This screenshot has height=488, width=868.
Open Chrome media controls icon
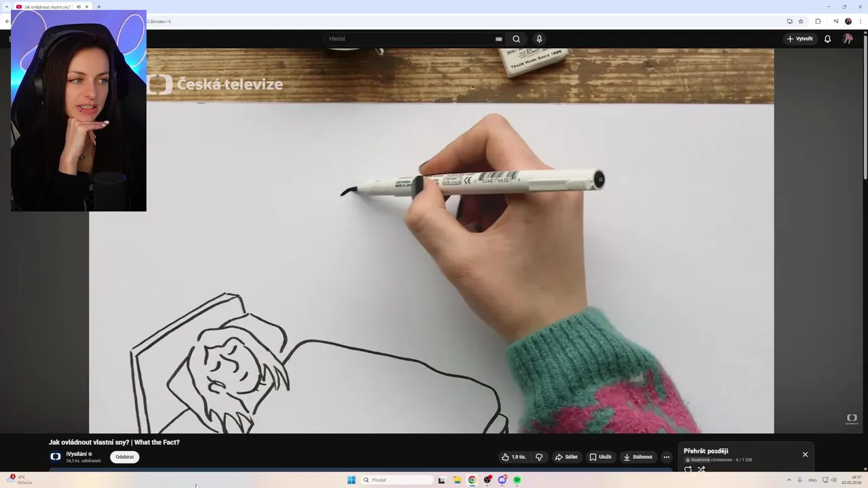tap(836, 21)
